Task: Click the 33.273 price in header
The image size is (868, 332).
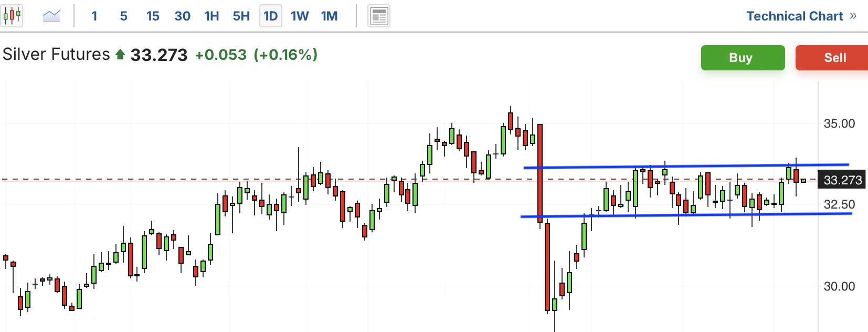Action: (x=159, y=55)
